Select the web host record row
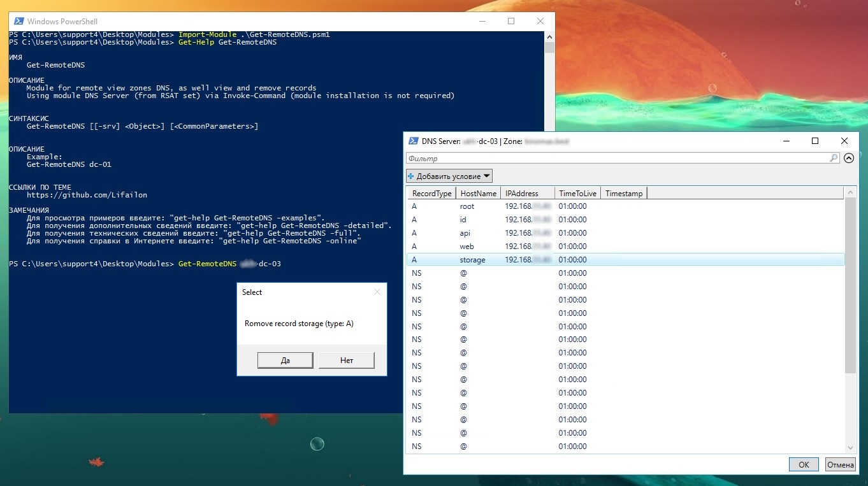 point(626,247)
